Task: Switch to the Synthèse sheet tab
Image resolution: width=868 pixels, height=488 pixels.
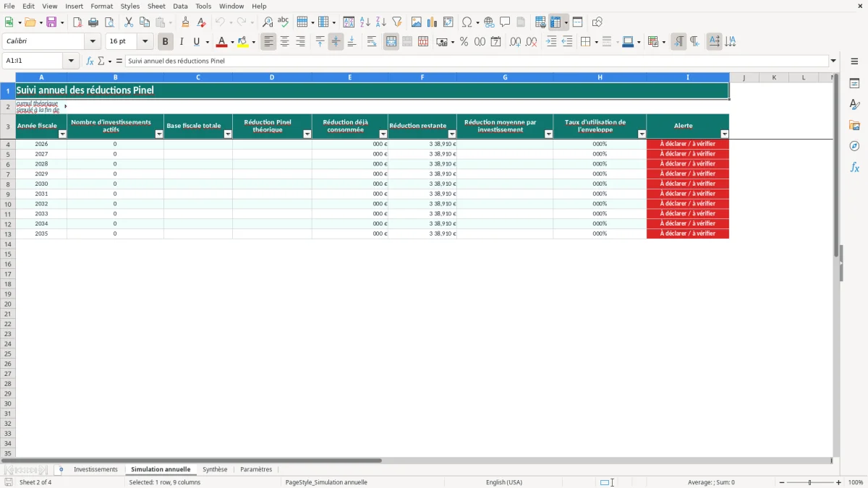Action: tap(215, 470)
